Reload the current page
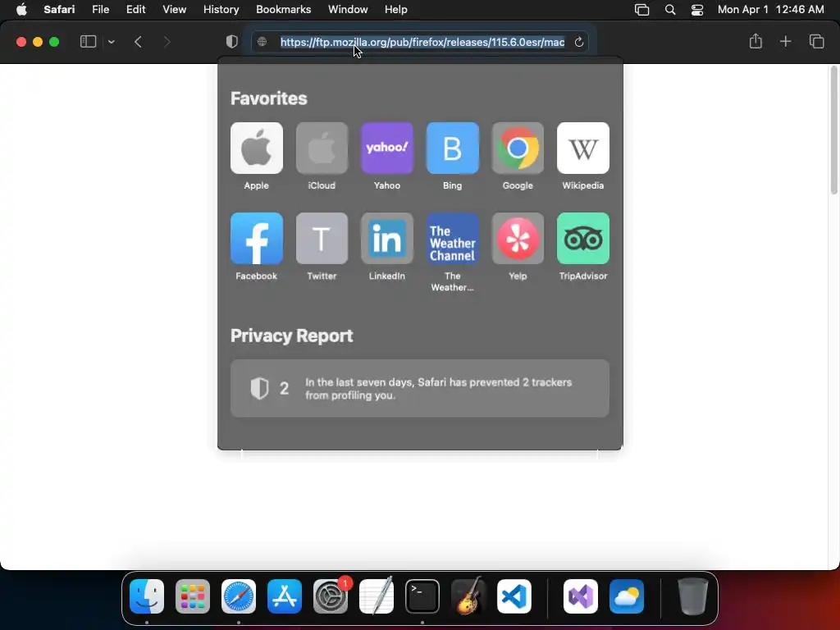This screenshot has height=630, width=840. 578,42
